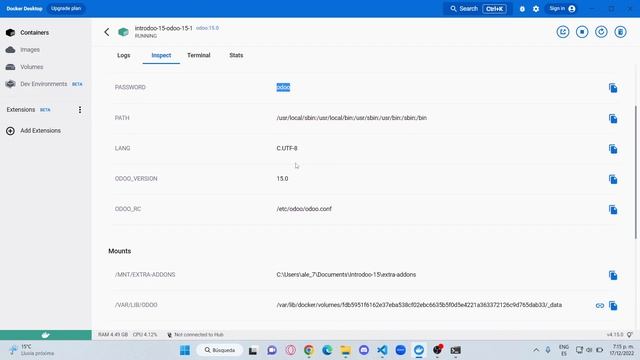Open container in browser icon
The height and width of the screenshot is (360, 640).
click(563, 32)
